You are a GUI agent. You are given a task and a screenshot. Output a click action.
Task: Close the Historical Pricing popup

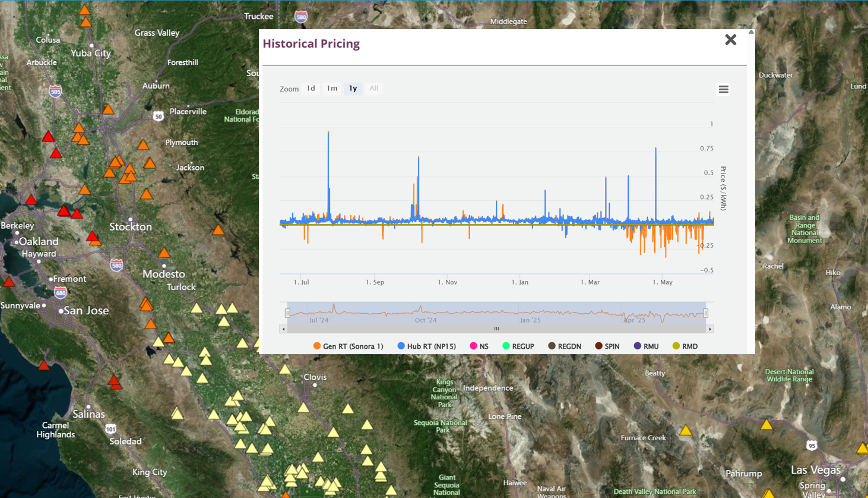pos(730,40)
